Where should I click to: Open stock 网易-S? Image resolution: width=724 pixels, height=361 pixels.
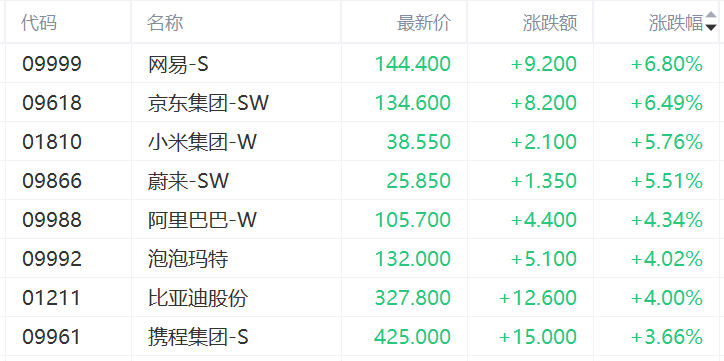pyautogui.click(x=178, y=64)
